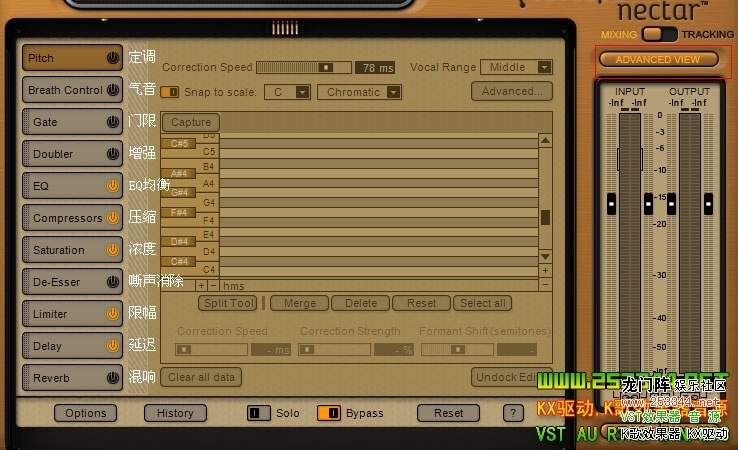Image resolution: width=738 pixels, height=450 pixels.
Task: Open pitch Advanced... settings
Action: (512, 91)
